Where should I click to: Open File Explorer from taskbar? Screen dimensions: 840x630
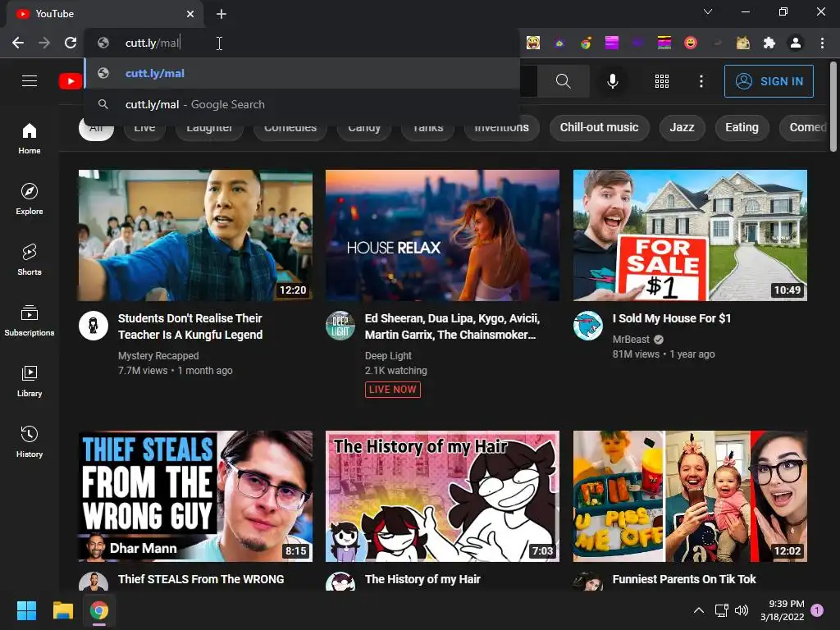[62, 610]
